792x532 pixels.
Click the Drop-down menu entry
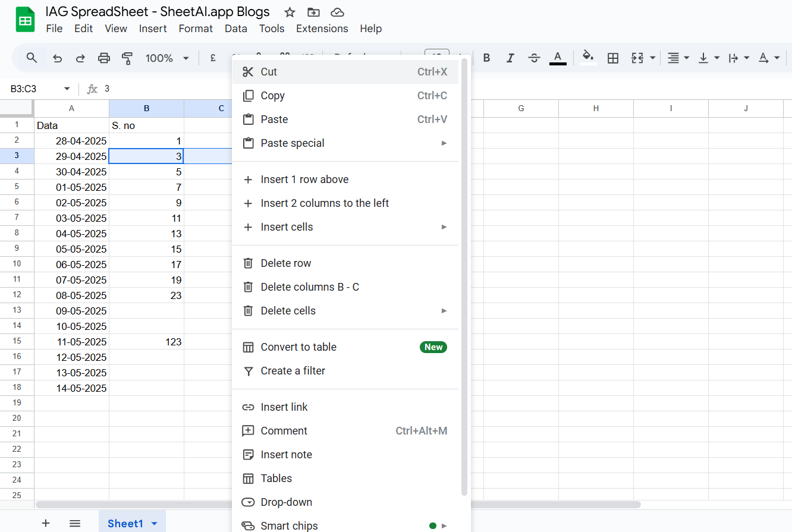[345, 502]
